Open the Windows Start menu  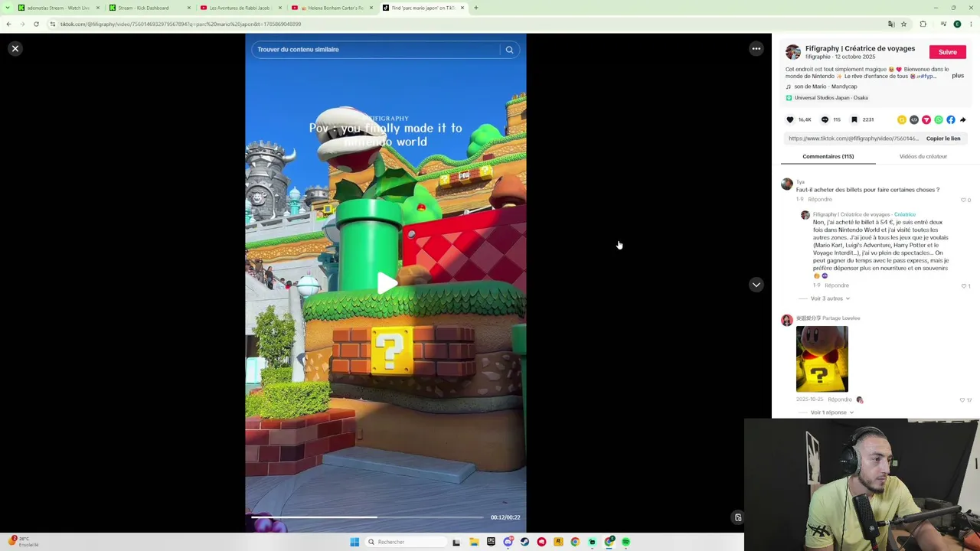[354, 542]
